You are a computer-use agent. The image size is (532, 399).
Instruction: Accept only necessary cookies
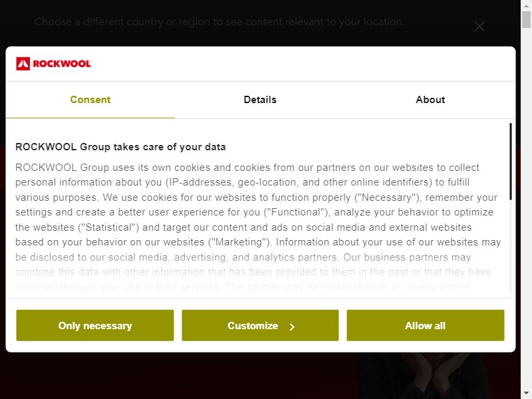point(95,325)
